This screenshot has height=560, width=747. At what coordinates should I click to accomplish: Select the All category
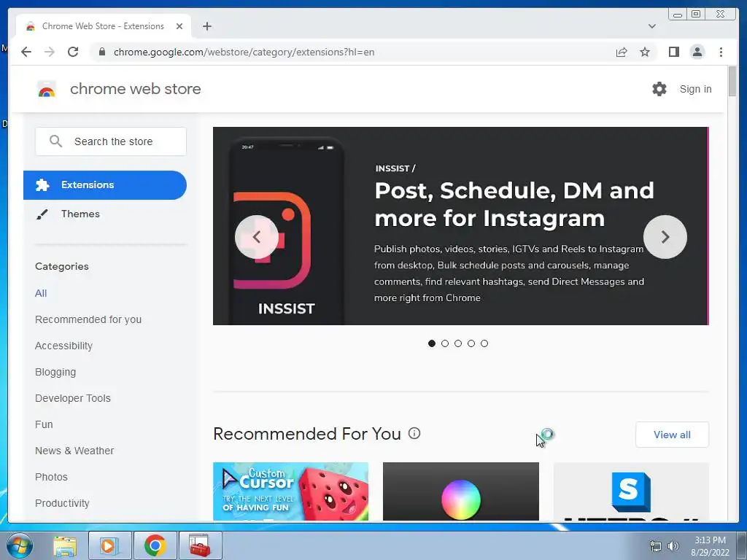click(41, 293)
